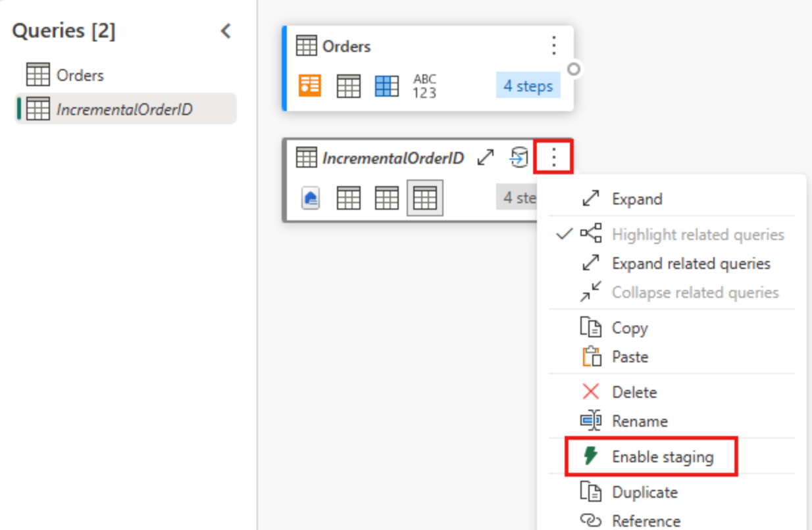Collapse the Queries pane with chevron
This screenshot has height=530, width=812.
click(226, 31)
